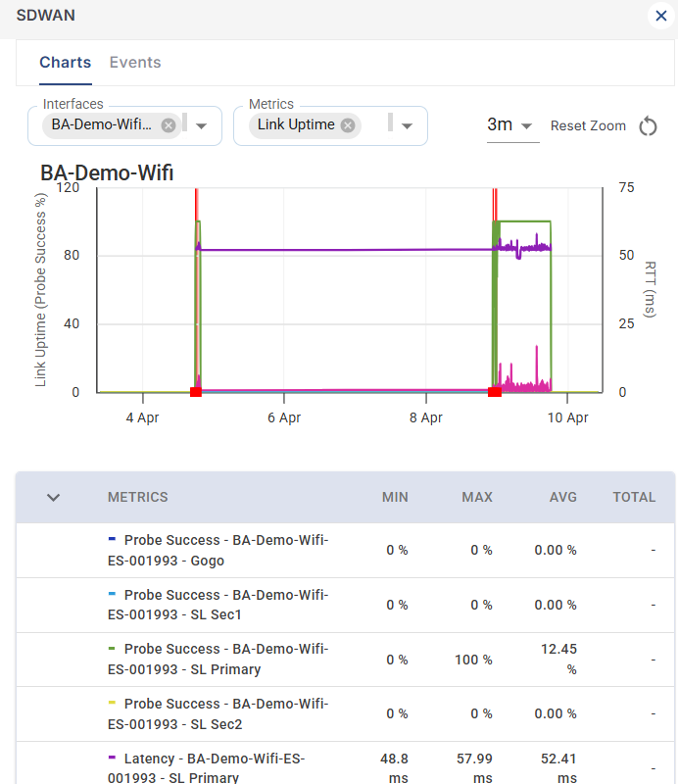This screenshot has width=678, height=784.
Task: Remove the Link Uptime metric chip
Action: (348, 125)
